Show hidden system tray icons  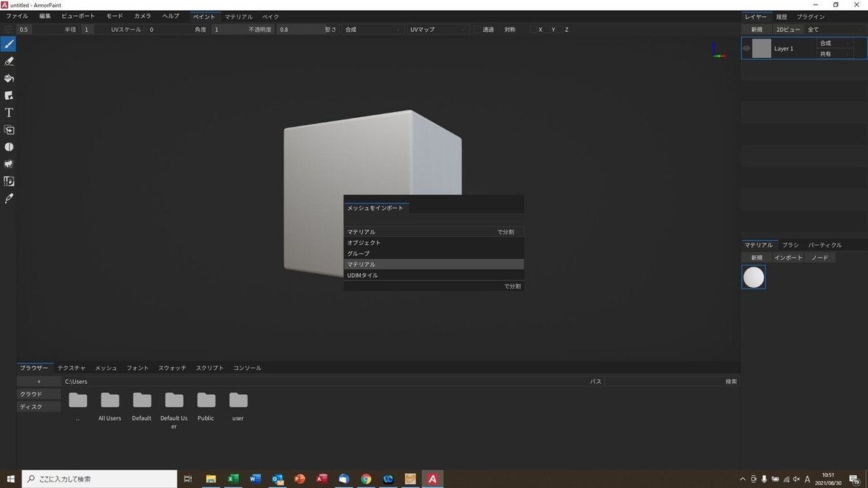click(x=743, y=479)
